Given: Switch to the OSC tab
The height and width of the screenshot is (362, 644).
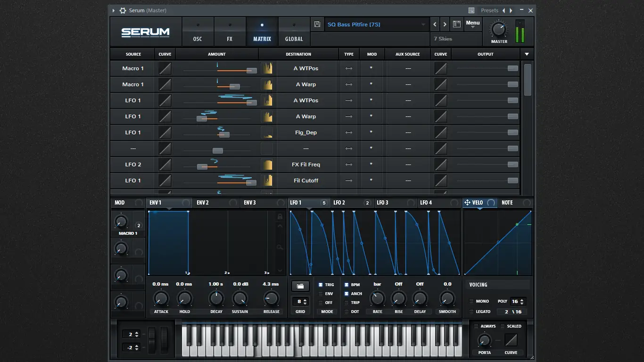Looking at the screenshot, I should point(198,32).
